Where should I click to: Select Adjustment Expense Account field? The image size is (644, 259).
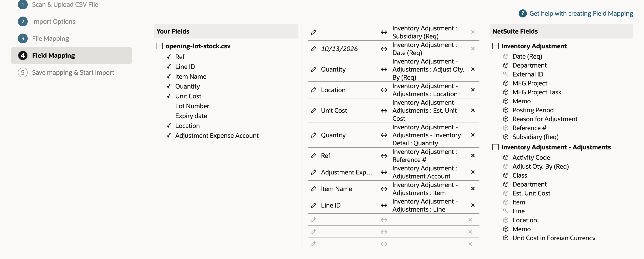217,136
